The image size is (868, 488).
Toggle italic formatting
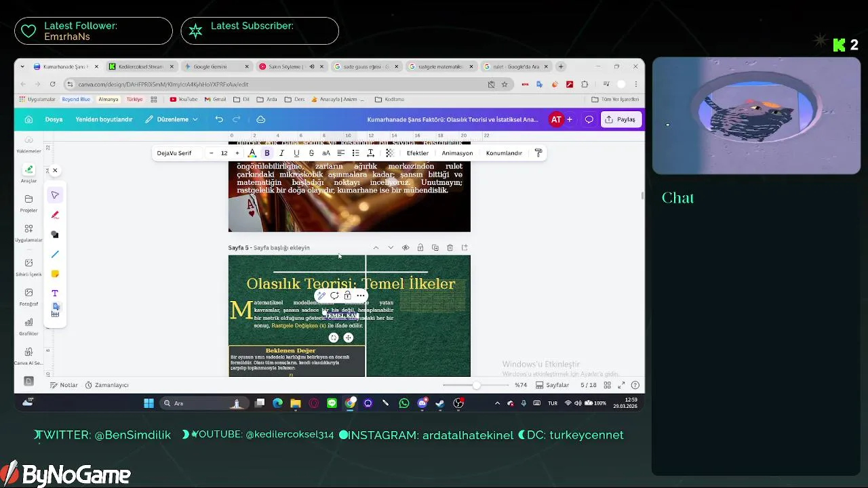281,153
